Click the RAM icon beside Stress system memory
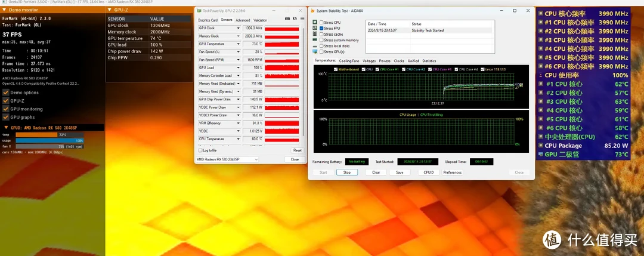 tap(315, 40)
